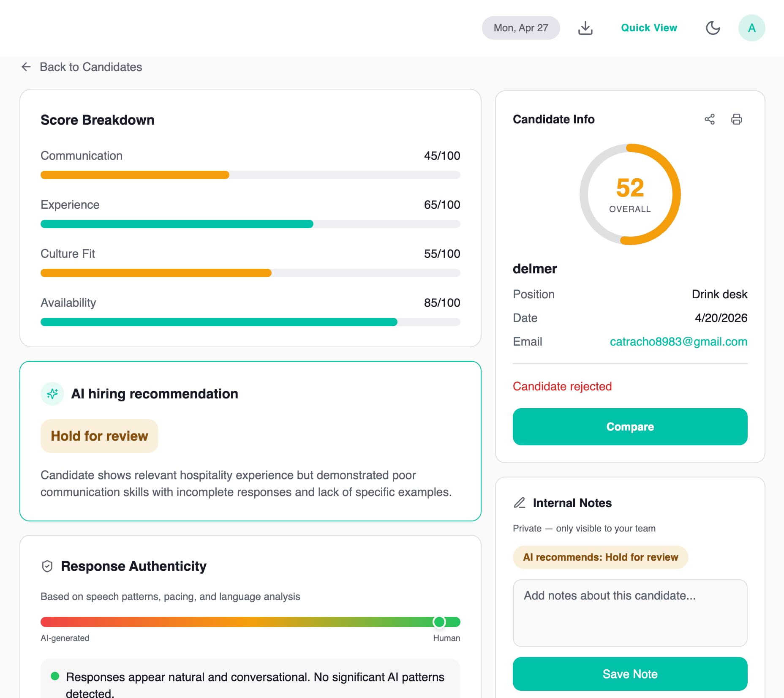
Task: Click the shield icon next to Response Authenticity
Action: pos(47,566)
